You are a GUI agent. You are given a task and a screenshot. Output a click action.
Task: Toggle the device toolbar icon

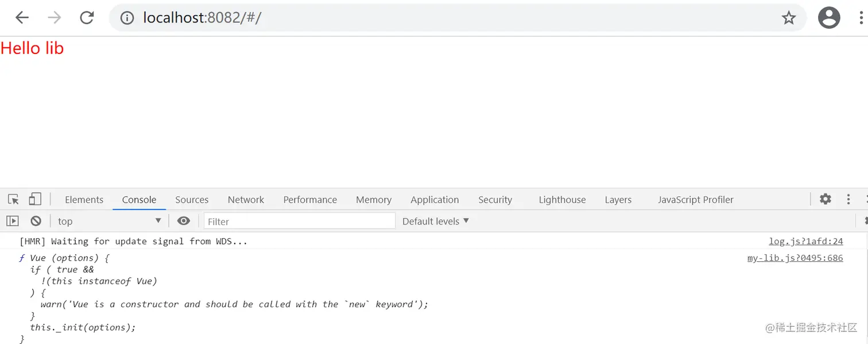(35, 199)
